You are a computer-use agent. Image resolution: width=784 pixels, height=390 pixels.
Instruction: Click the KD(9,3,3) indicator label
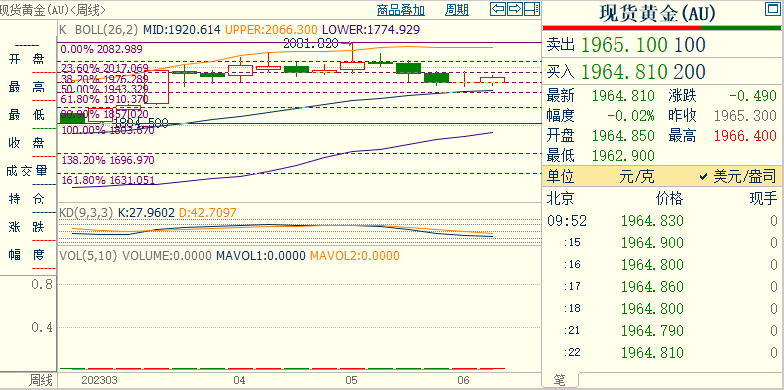point(86,212)
